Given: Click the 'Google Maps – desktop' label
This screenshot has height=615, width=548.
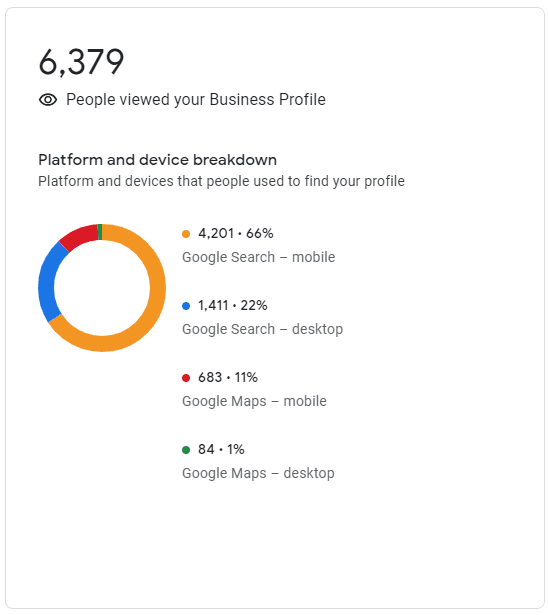Looking at the screenshot, I should click(258, 473).
